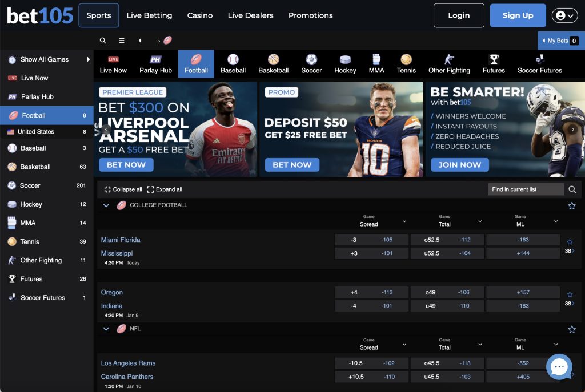
Task: Open College Football Spread dropdown
Action: [x=404, y=221]
